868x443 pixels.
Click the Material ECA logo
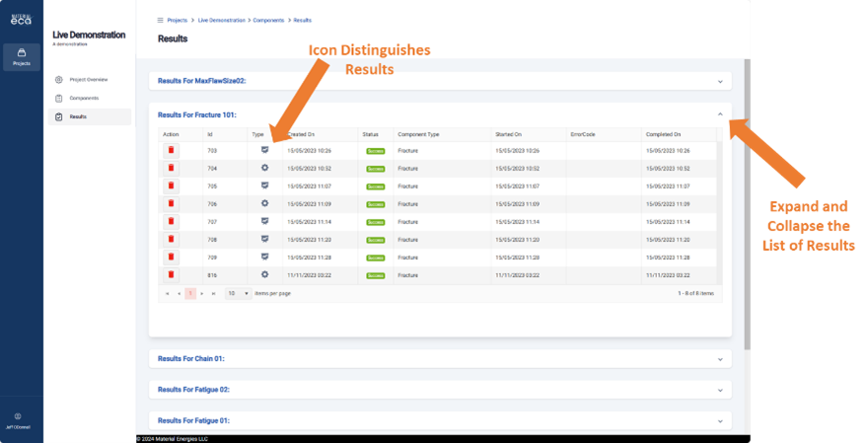(21, 18)
